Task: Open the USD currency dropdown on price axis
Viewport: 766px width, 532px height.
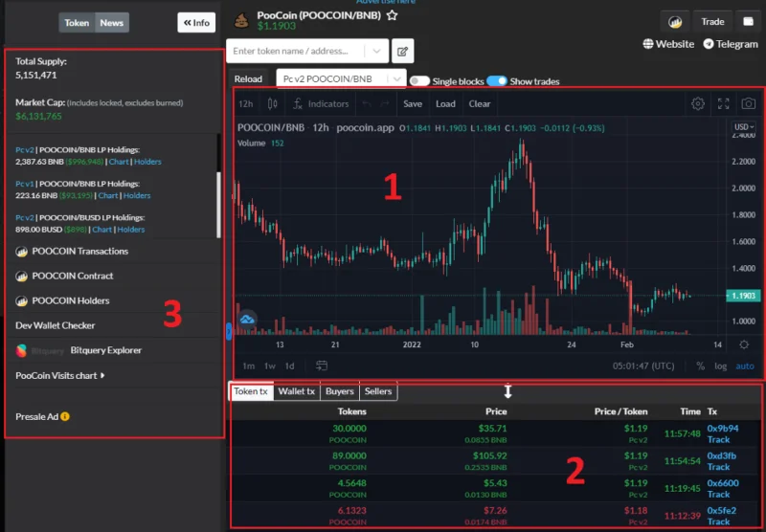Action: tap(744, 127)
